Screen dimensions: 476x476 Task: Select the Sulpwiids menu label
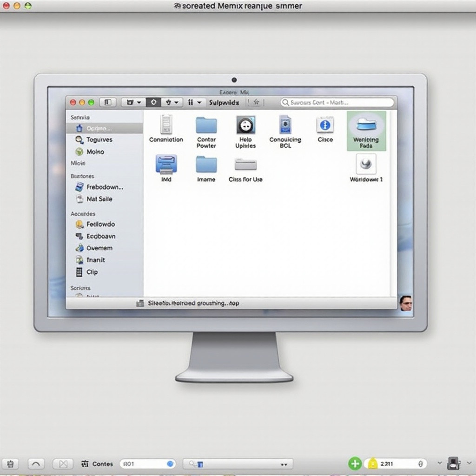pos(225,102)
